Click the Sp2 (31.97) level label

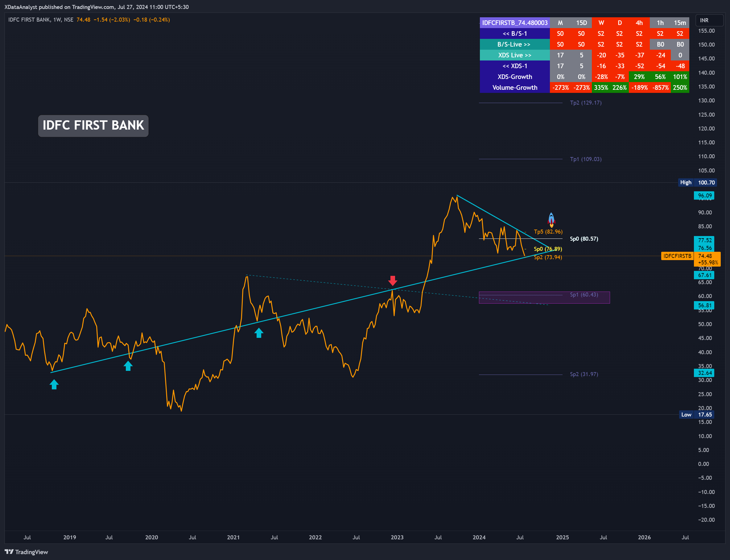[584, 374]
